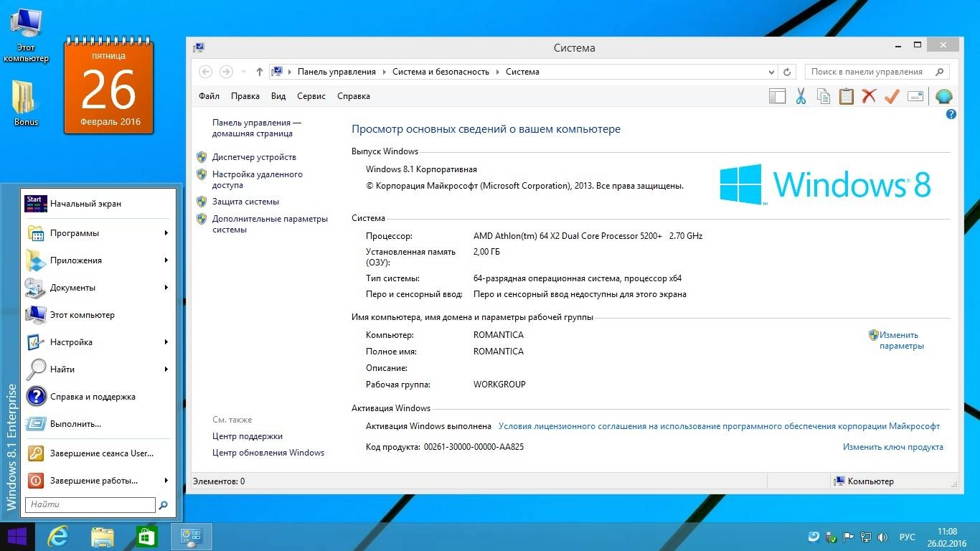Open the recent locations dropdown arrow

[x=243, y=72]
